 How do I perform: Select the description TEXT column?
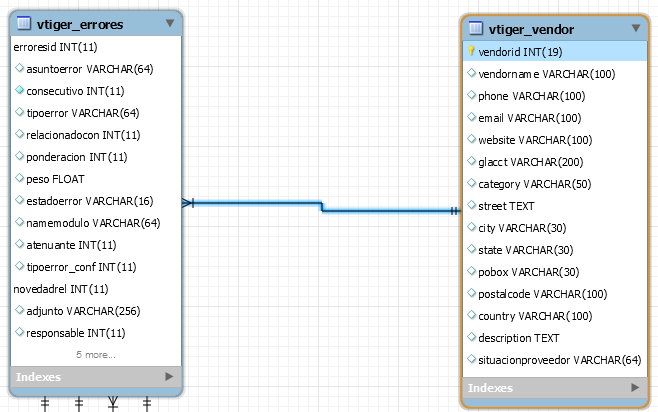pyautogui.click(x=555, y=338)
